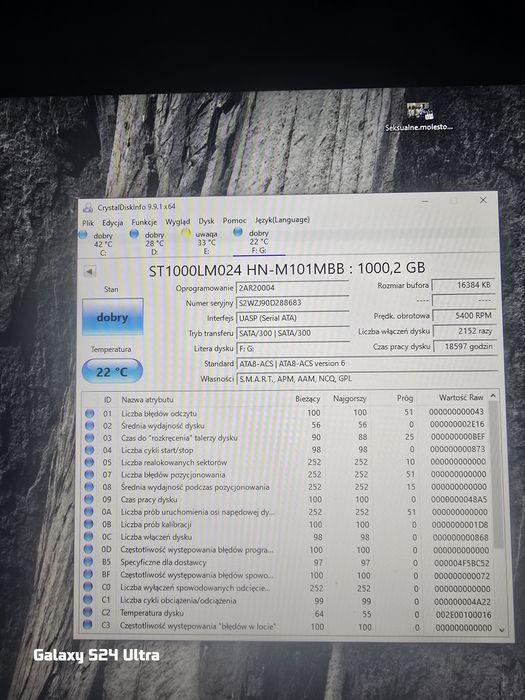Open the Pomoc menu
The image size is (525, 700).
(234, 221)
